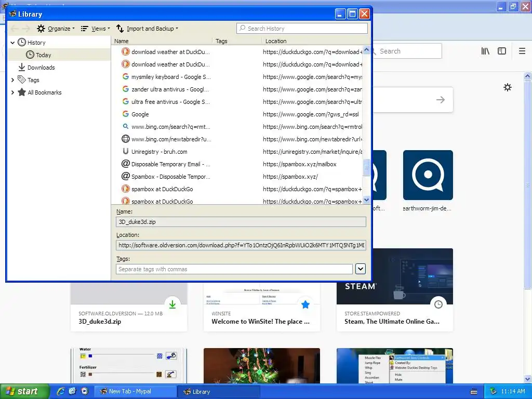Viewport: 532px width, 399px height.
Task: Select Downloads in the Library sidebar
Action: pos(41,68)
